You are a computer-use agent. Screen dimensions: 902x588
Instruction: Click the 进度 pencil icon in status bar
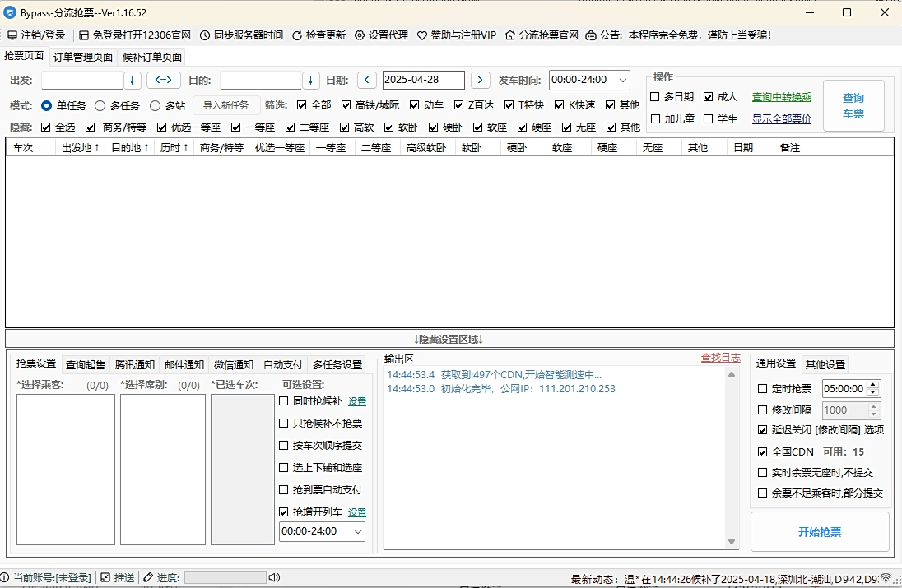click(x=148, y=577)
